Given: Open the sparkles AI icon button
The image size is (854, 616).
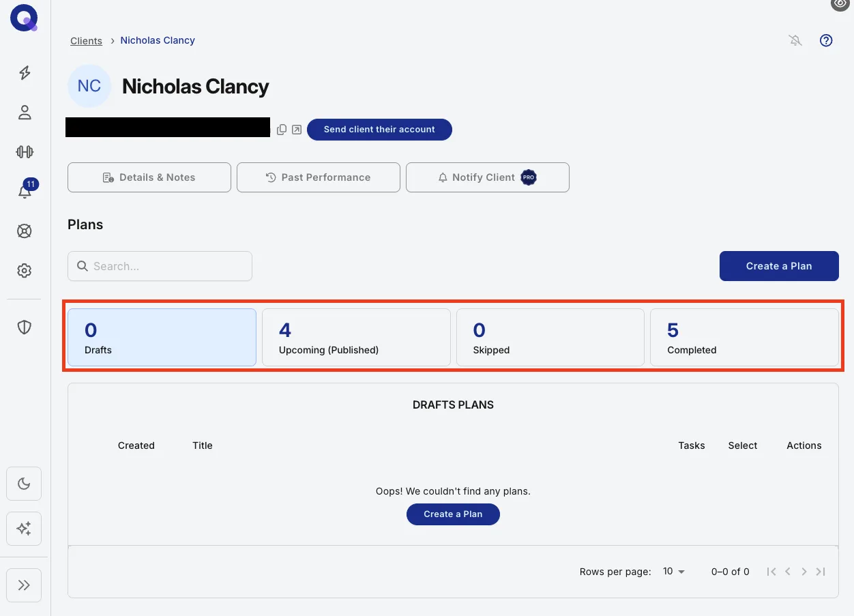Looking at the screenshot, I should point(24,529).
